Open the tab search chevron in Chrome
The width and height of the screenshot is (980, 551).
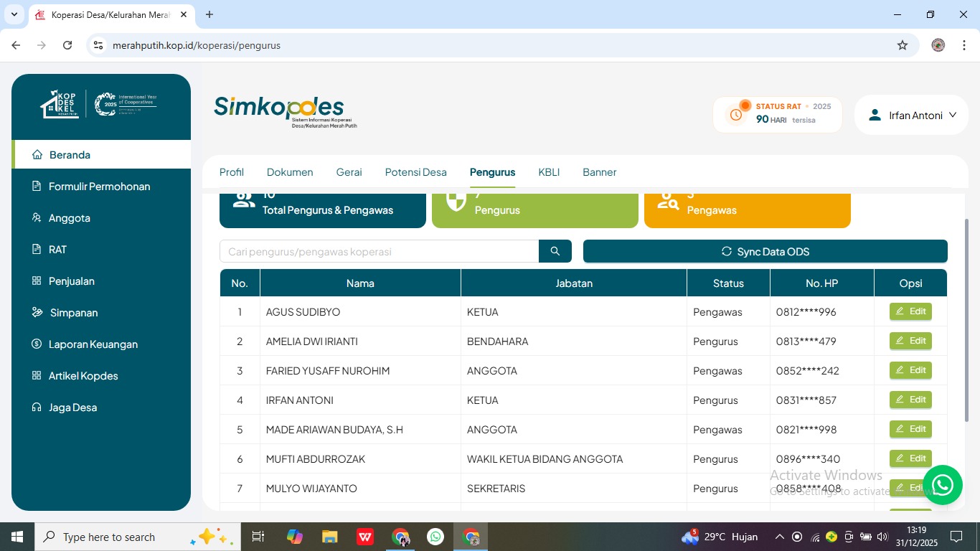coord(14,14)
